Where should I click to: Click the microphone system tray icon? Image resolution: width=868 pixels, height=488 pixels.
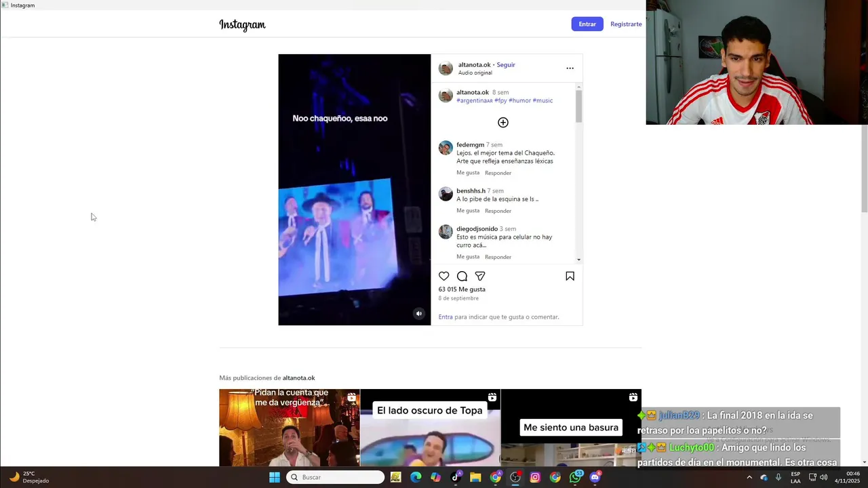(778, 477)
